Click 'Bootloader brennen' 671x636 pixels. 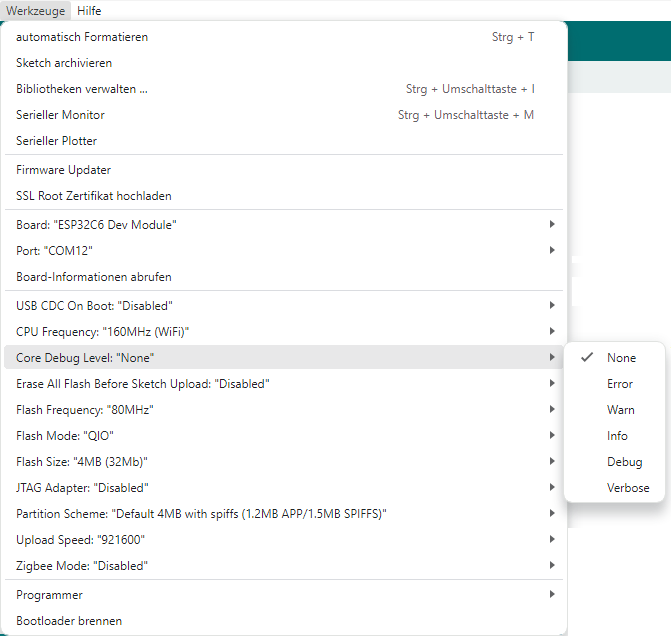69,621
